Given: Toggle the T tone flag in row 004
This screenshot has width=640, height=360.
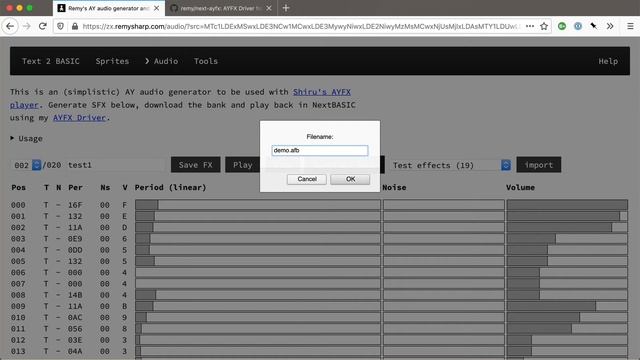Looking at the screenshot, I should 46,250.
